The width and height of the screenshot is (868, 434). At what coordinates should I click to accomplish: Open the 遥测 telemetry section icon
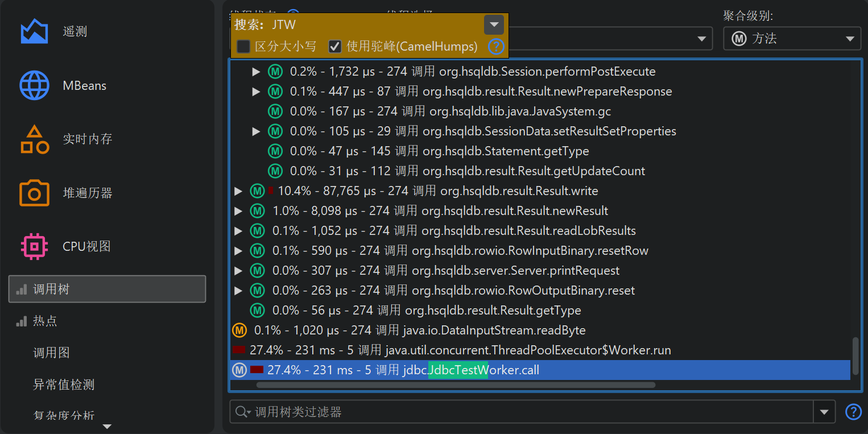click(34, 31)
